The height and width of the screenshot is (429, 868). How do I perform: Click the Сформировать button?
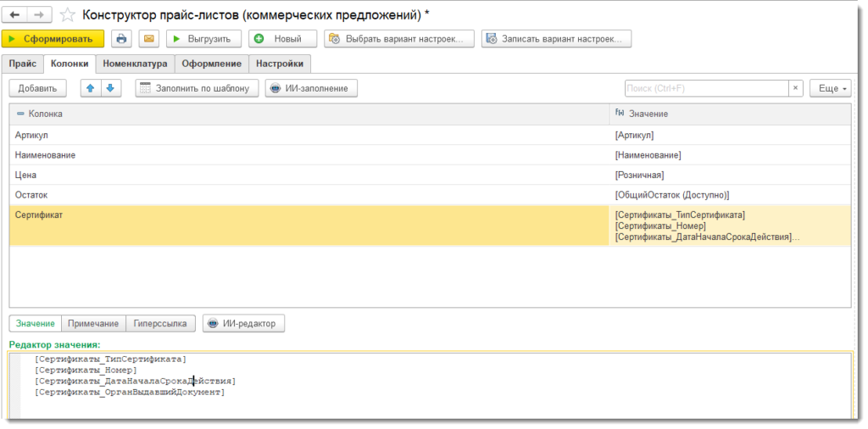(x=53, y=39)
